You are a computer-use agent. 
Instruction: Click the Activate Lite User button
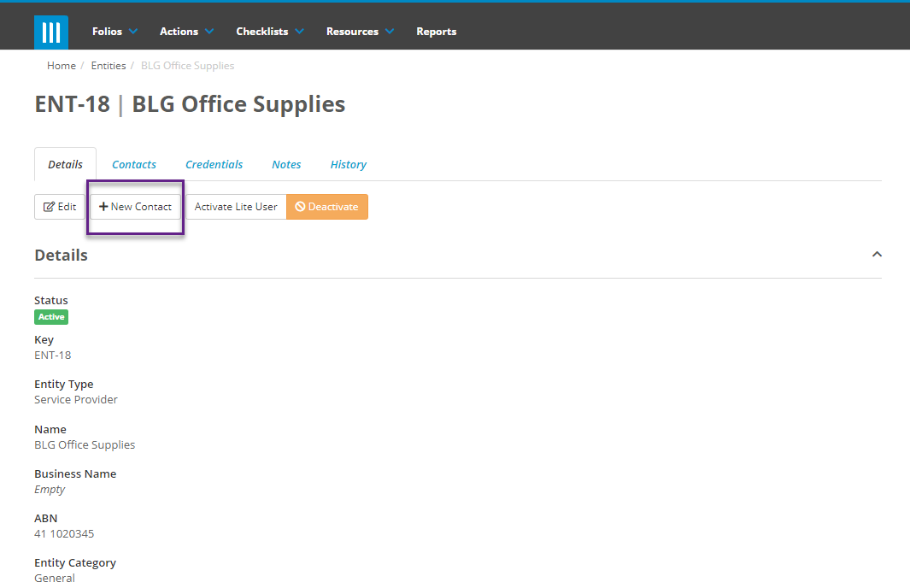pos(235,206)
